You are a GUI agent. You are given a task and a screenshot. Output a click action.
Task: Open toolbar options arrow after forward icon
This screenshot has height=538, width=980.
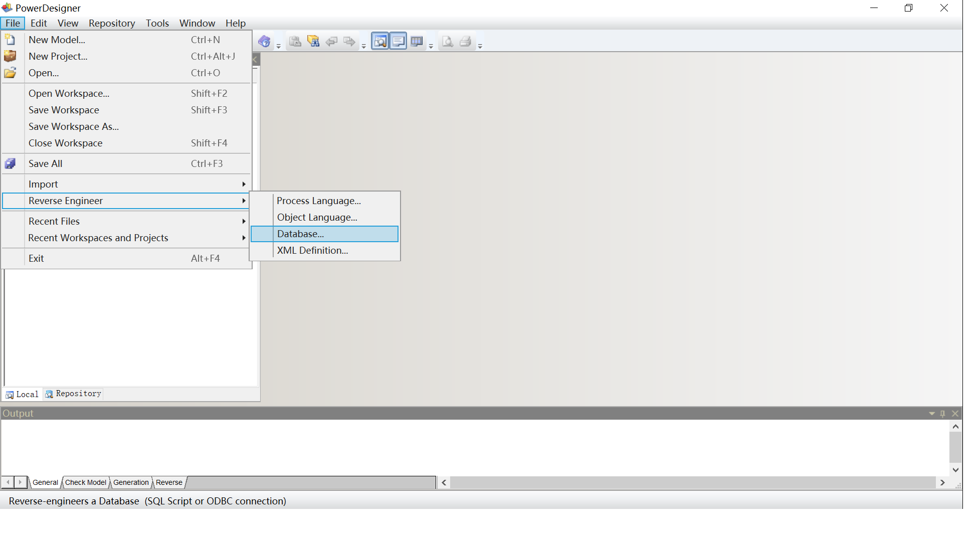coord(364,46)
